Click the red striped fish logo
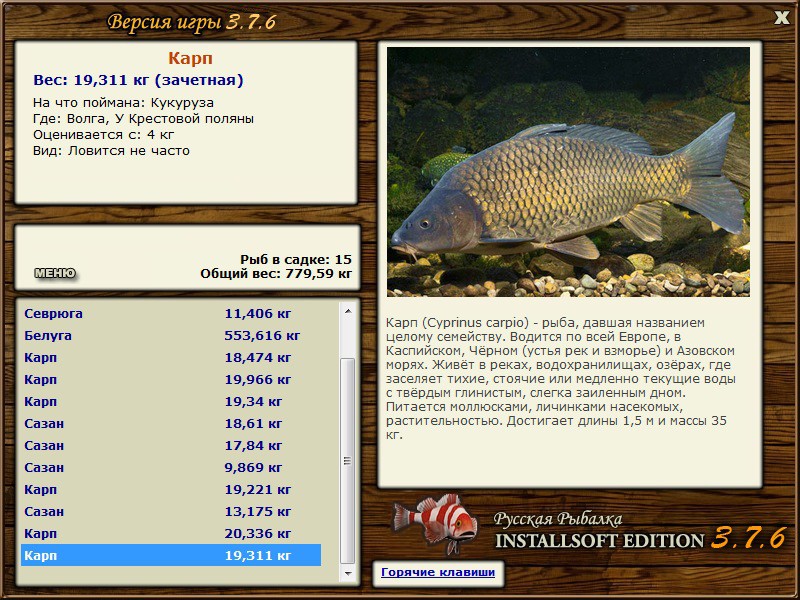The width and height of the screenshot is (800, 600). pos(435,524)
